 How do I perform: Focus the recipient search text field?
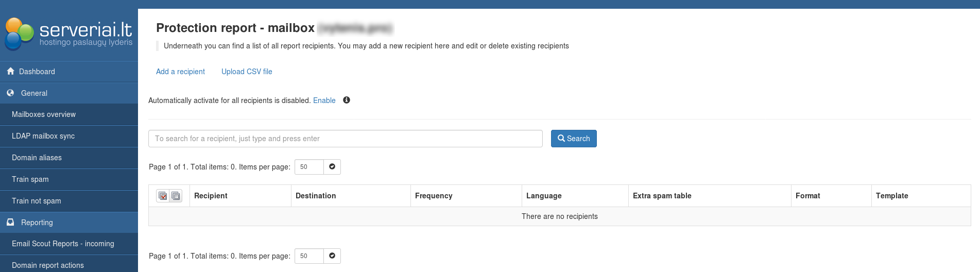[x=345, y=139]
